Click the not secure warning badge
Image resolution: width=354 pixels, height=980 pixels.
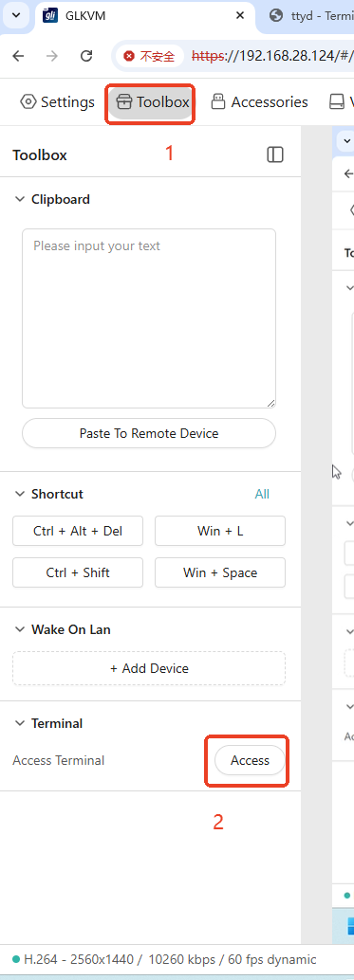pyautogui.click(x=150, y=56)
